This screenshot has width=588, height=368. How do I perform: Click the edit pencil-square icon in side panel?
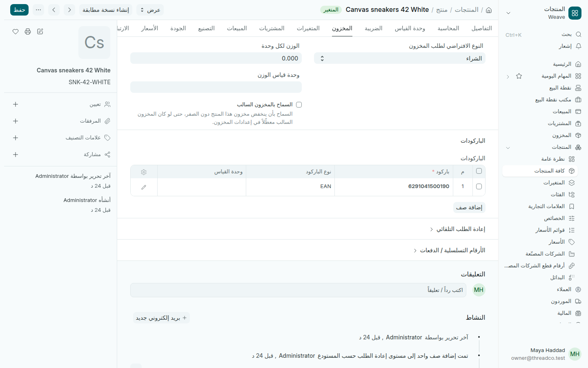tap(40, 31)
